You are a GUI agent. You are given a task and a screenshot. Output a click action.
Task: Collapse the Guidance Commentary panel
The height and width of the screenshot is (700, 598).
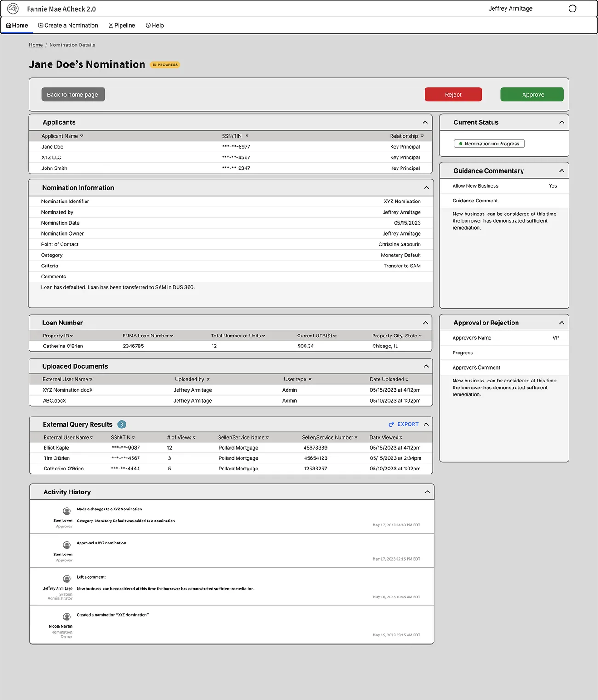pos(562,171)
